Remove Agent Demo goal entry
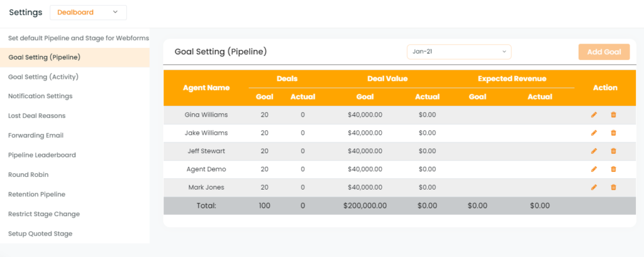Screen dimensions: 644x257 (613, 169)
